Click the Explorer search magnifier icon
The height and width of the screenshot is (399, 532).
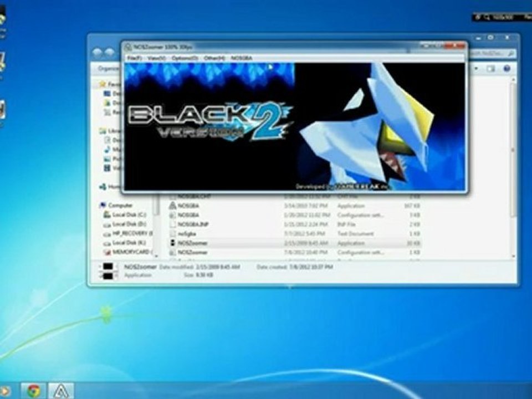click(x=510, y=54)
